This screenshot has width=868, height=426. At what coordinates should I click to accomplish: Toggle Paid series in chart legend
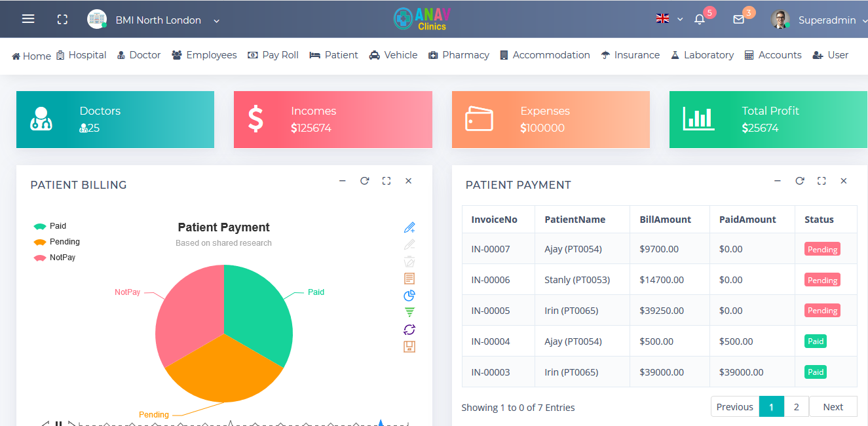(50, 226)
